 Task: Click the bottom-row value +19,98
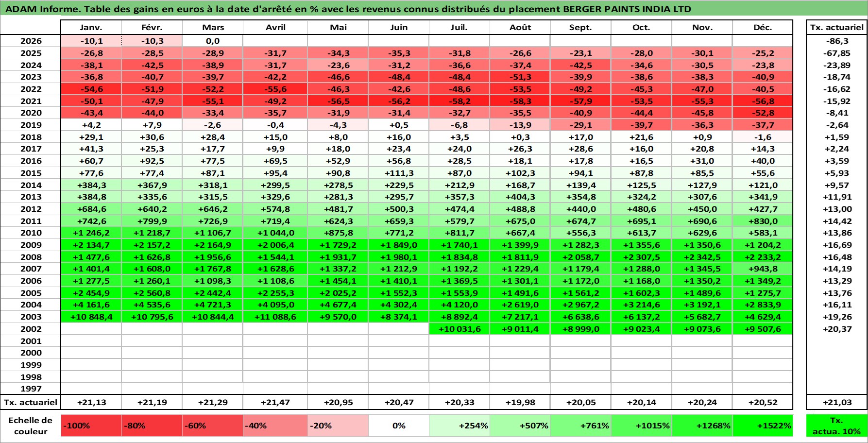(x=520, y=402)
